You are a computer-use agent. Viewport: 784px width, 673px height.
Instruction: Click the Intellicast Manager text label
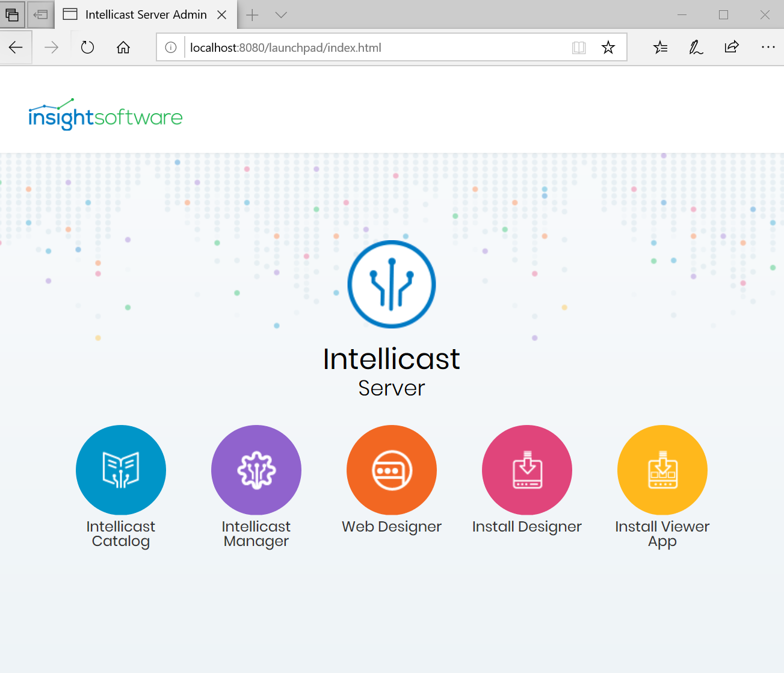256,534
